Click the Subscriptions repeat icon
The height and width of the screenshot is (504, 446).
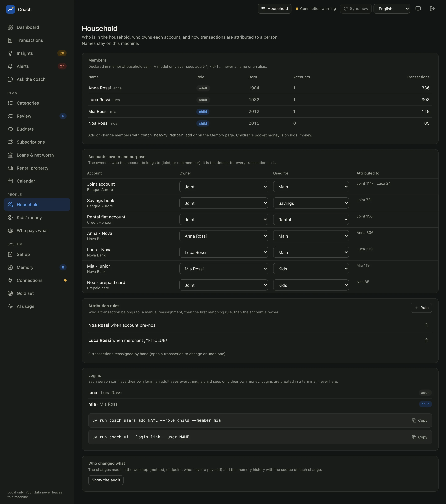click(x=10, y=142)
